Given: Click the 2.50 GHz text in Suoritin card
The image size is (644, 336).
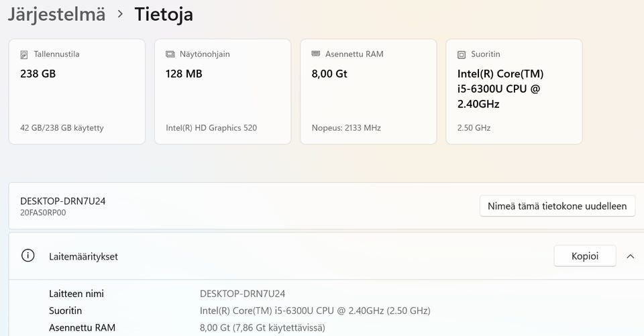Looking at the screenshot, I should 474,127.
